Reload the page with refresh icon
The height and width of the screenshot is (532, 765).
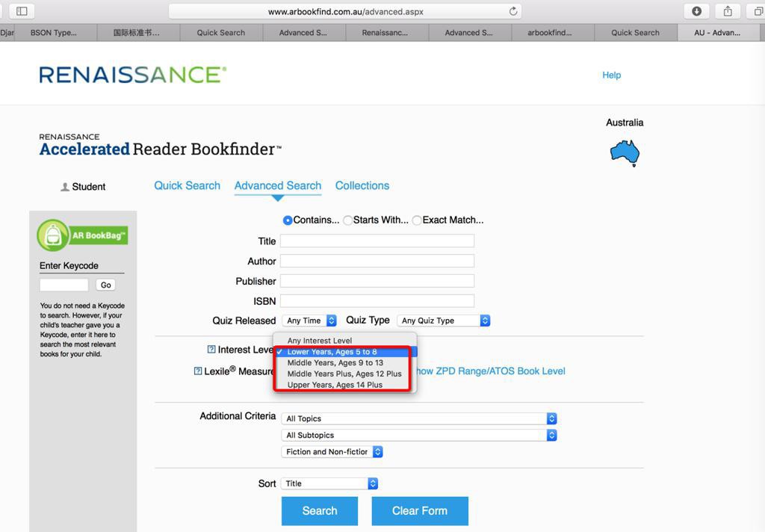[512, 11]
